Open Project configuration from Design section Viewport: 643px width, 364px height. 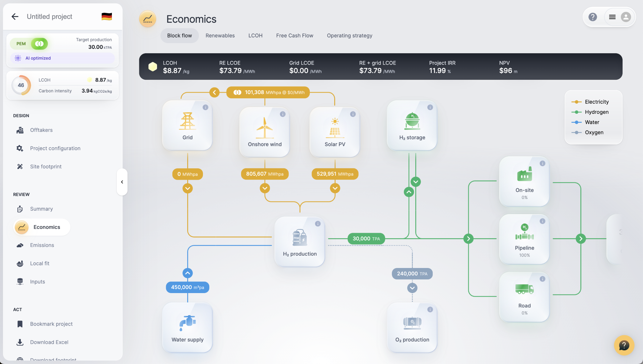tap(55, 148)
